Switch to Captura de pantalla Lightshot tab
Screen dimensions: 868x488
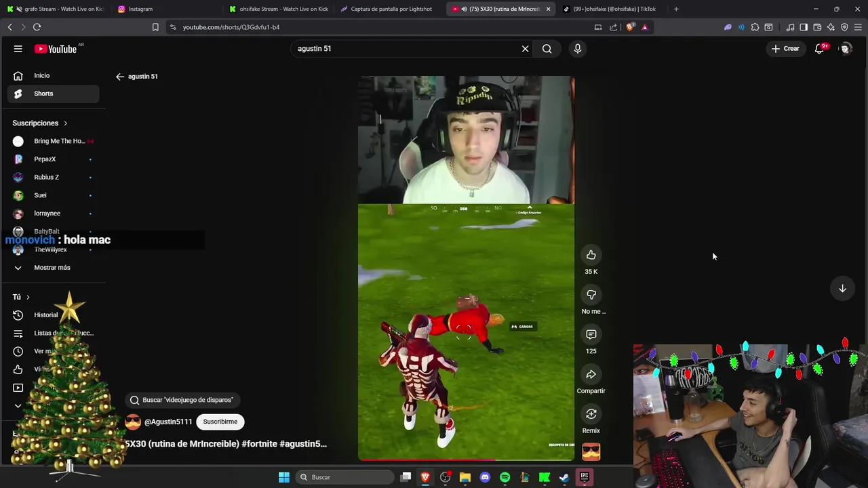tap(390, 9)
